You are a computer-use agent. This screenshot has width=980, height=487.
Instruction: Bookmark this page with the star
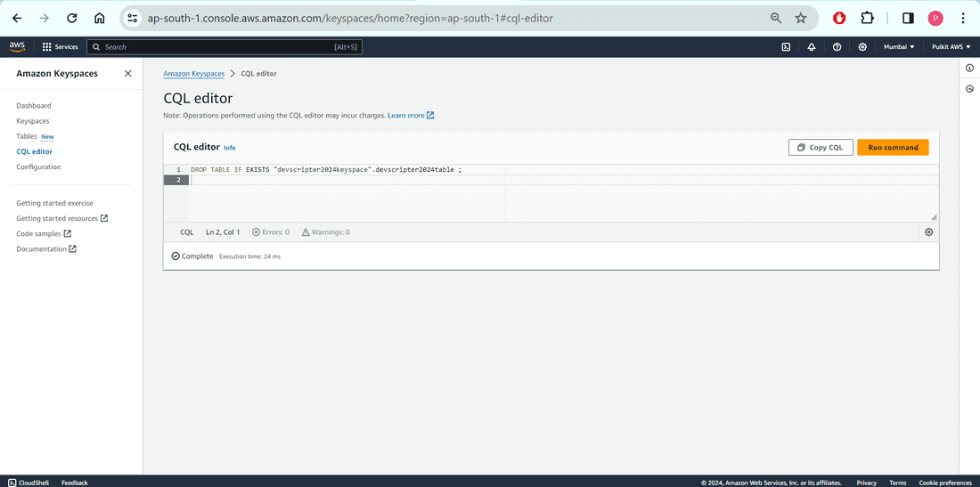tap(801, 18)
